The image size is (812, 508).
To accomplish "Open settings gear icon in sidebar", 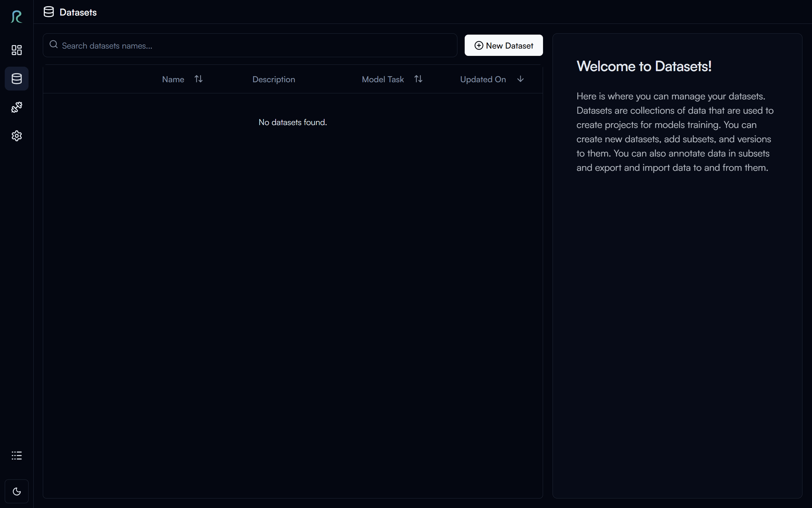I will pos(16,136).
